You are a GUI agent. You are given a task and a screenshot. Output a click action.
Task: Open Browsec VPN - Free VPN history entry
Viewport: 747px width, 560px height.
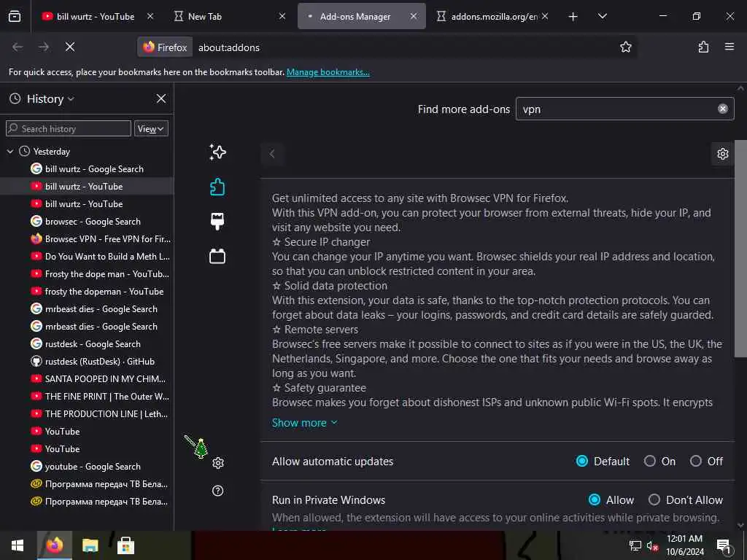click(87, 238)
